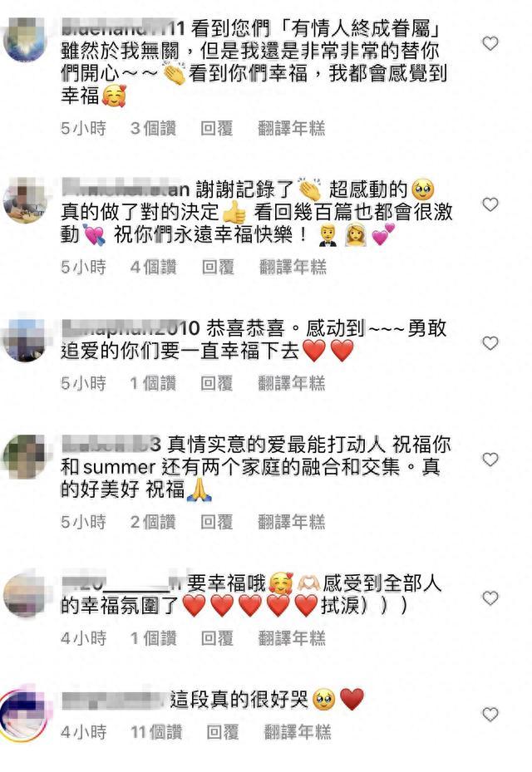Open profile picture of first commenter
This screenshot has height=772, width=532.
[24, 41]
